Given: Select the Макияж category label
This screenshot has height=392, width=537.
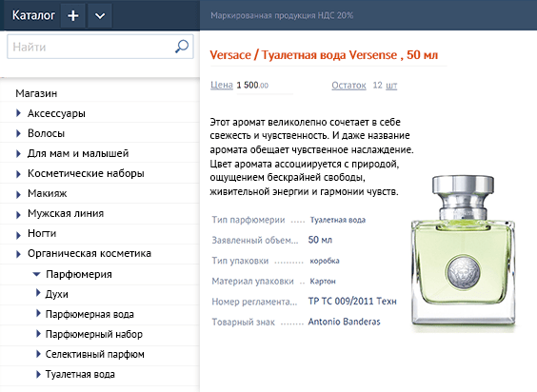Looking at the screenshot, I should point(48,193).
